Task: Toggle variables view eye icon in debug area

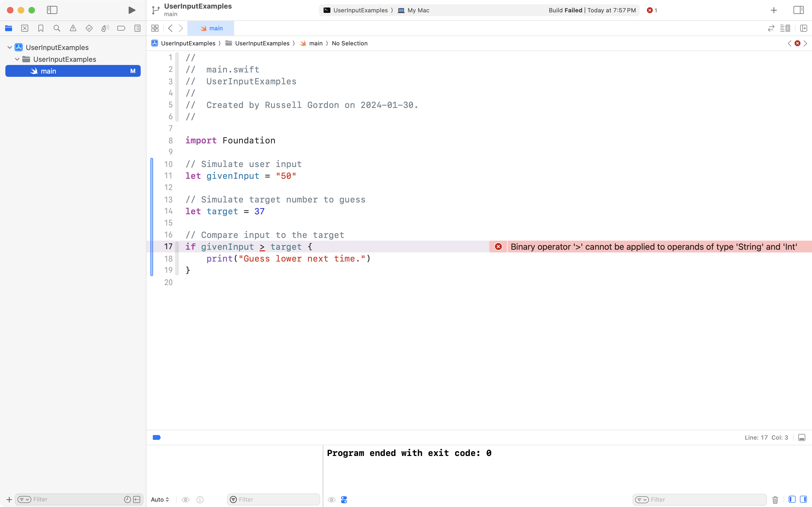Action: pos(185,499)
